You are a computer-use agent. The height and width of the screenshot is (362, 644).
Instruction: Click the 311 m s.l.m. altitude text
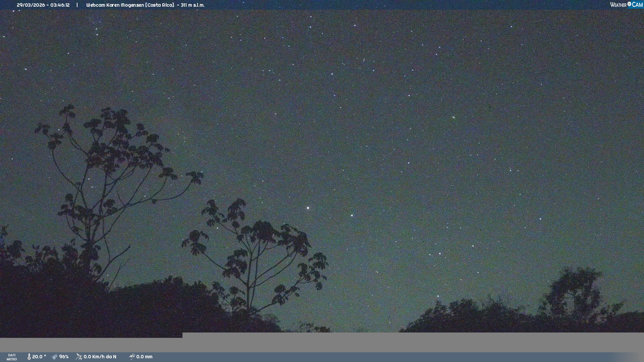(193, 5)
